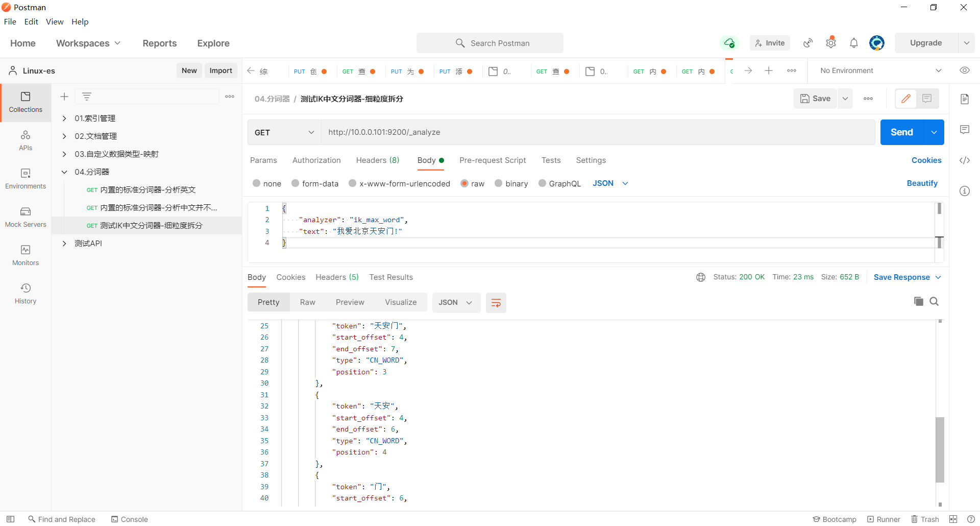980x526 pixels.
Task: Open the Environments sidebar panel
Action: pos(26,179)
